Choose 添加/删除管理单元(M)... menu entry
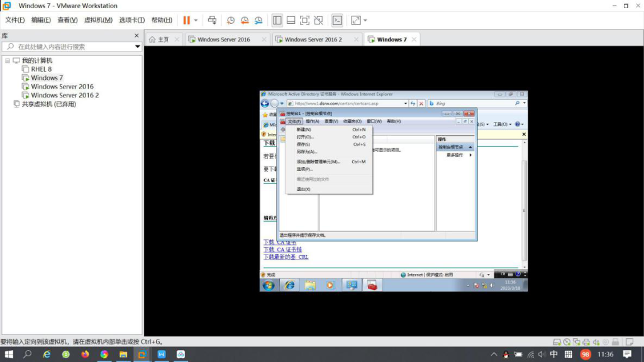This screenshot has height=362, width=644. click(x=330, y=162)
